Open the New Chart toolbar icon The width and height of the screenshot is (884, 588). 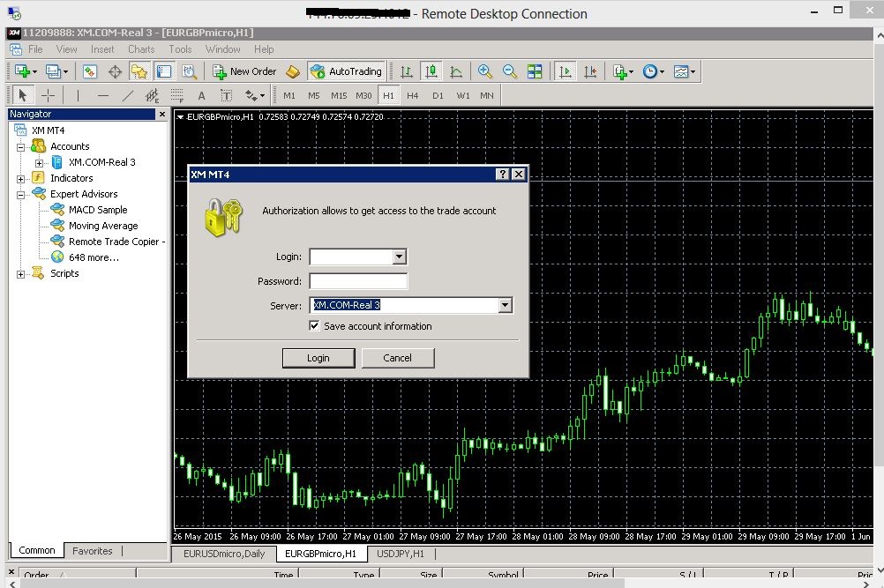[26, 71]
